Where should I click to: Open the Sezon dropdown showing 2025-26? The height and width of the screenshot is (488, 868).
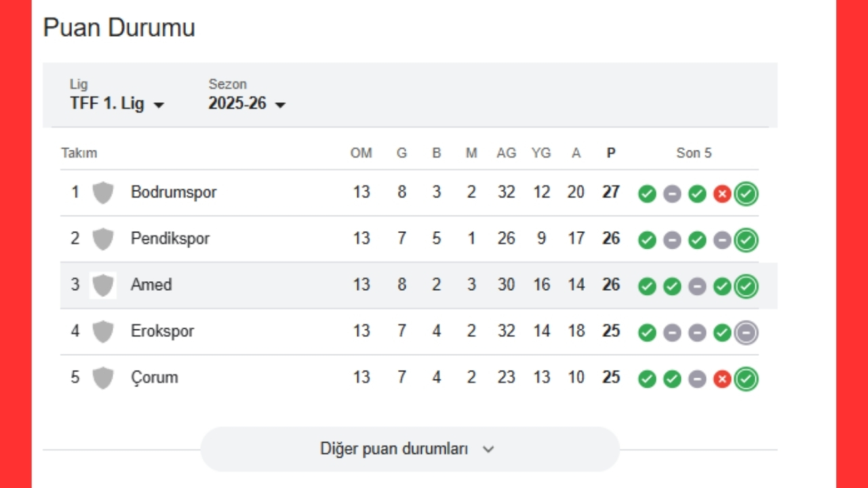pyautogui.click(x=247, y=104)
